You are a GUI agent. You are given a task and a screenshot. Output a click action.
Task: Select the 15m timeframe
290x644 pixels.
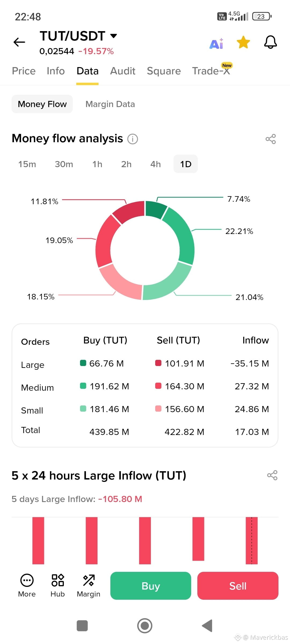coord(27,164)
